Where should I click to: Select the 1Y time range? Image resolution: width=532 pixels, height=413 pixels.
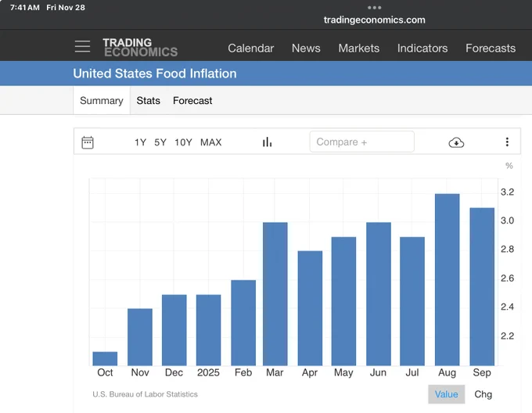click(x=140, y=142)
